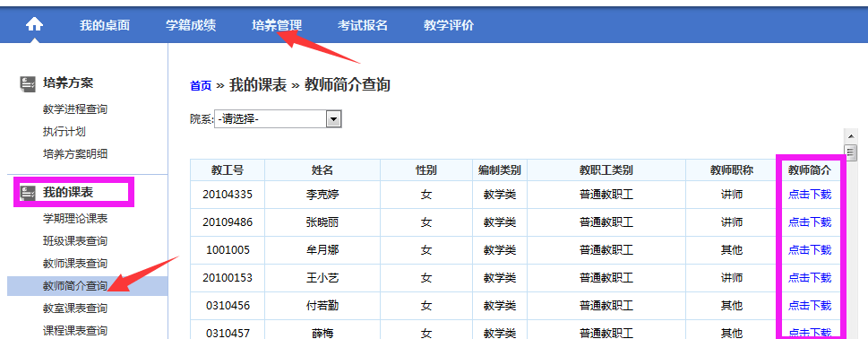Click the vertical scrollbar thumb
The height and width of the screenshot is (339, 868).
(x=850, y=152)
